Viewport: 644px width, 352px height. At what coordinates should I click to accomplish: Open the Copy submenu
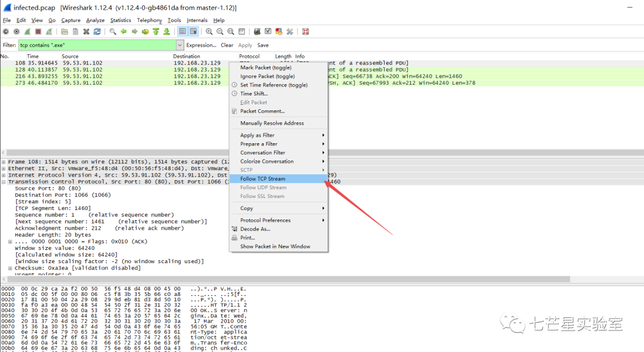[x=278, y=208]
